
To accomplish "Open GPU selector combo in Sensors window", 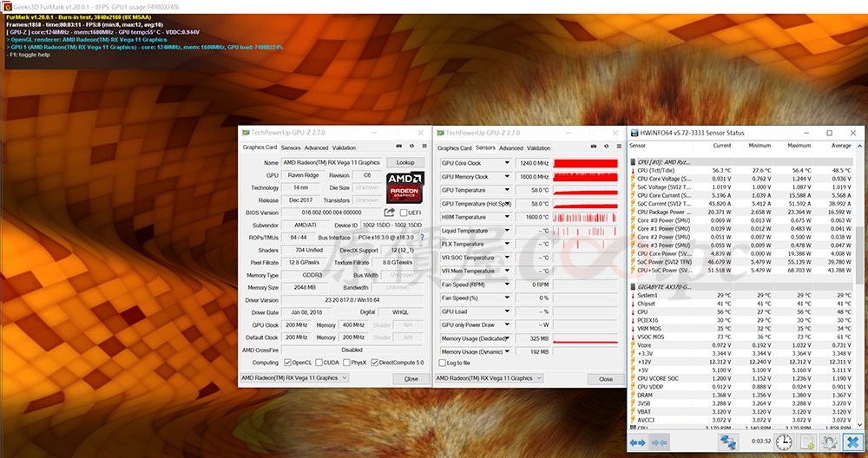I will [490, 378].
